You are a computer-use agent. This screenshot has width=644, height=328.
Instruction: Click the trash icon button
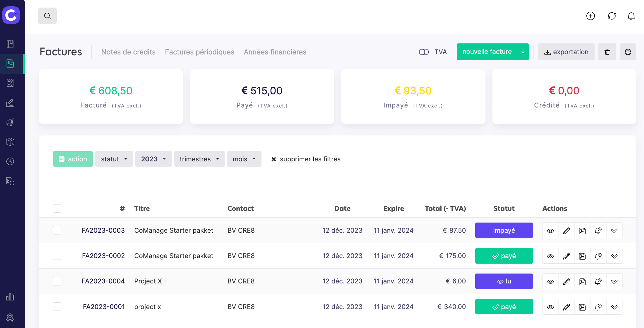tap(607, 52)
